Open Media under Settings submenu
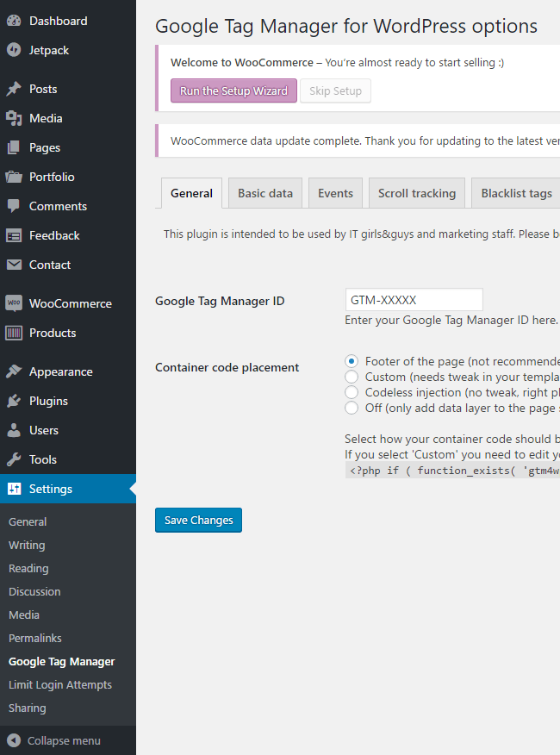This screenshot has height=755, width=560. (x=23, y=615)
